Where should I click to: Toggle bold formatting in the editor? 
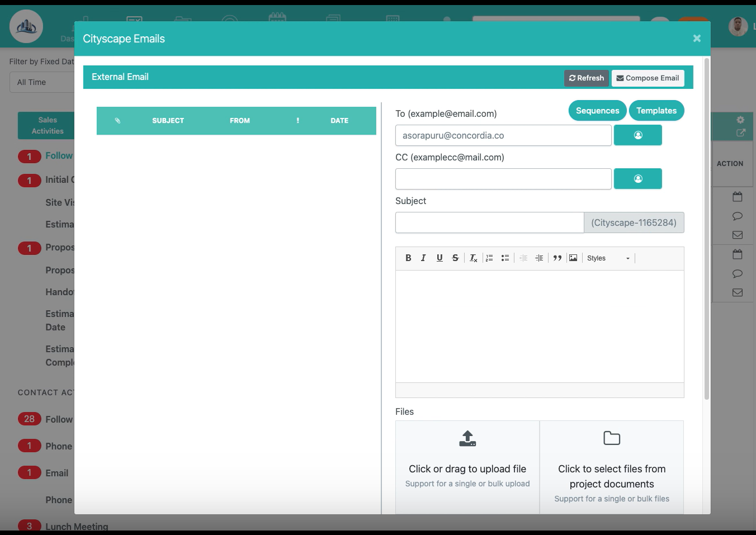[408, 258]
